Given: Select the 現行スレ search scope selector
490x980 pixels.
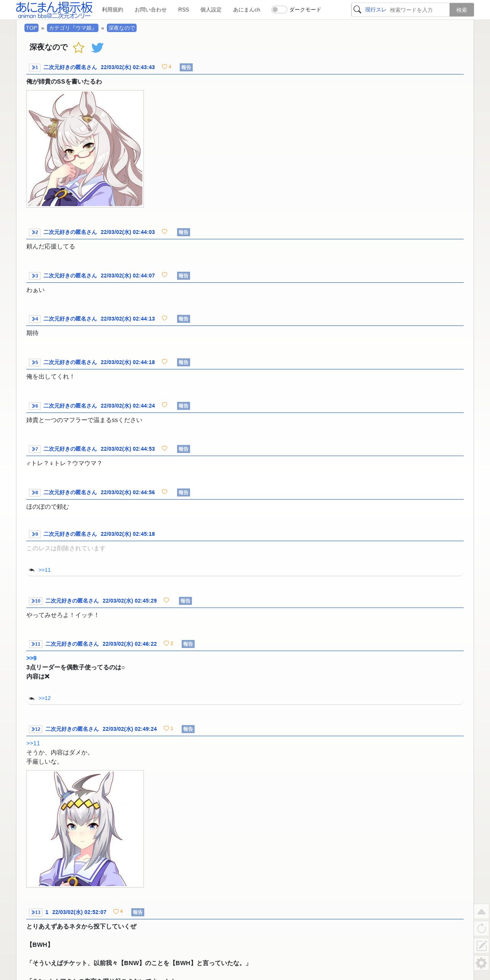Looking at the screenshot, I should pyautogui.click(x=376, y=10).
